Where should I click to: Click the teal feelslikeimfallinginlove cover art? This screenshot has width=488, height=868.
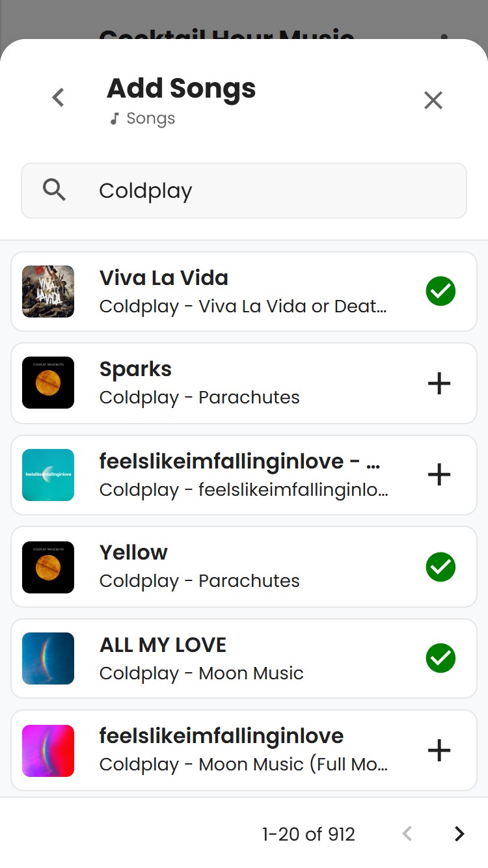[48, 475]
